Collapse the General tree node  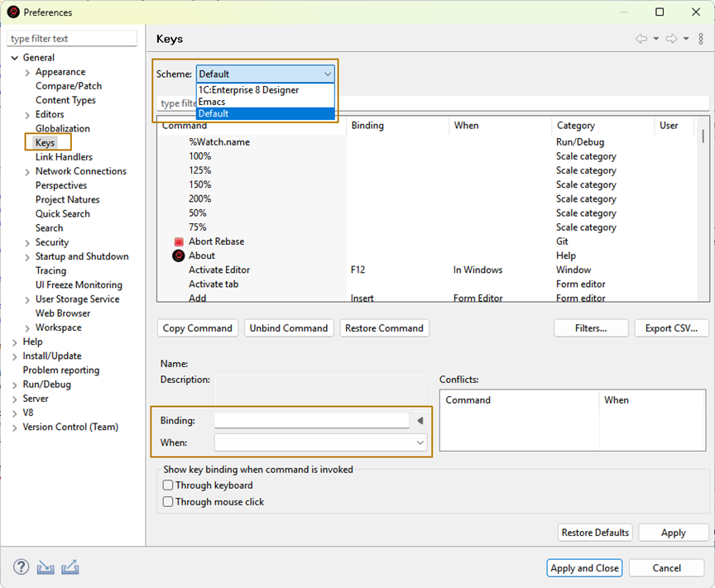click(x=15, y=58)
